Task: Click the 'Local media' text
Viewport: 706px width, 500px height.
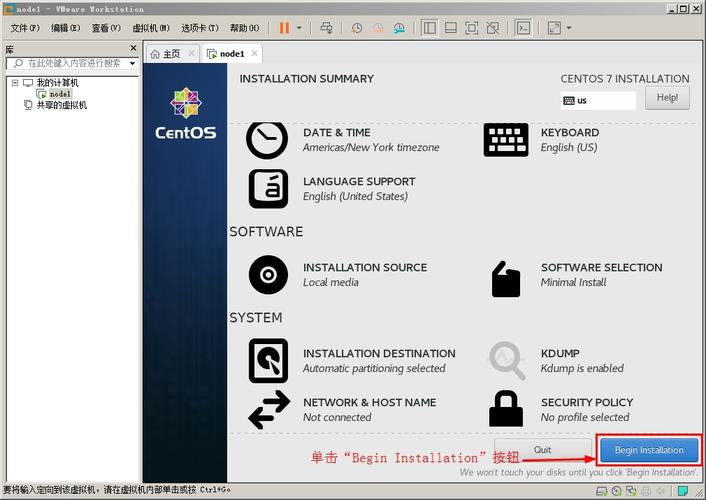Action: click(x=330, y=282)
